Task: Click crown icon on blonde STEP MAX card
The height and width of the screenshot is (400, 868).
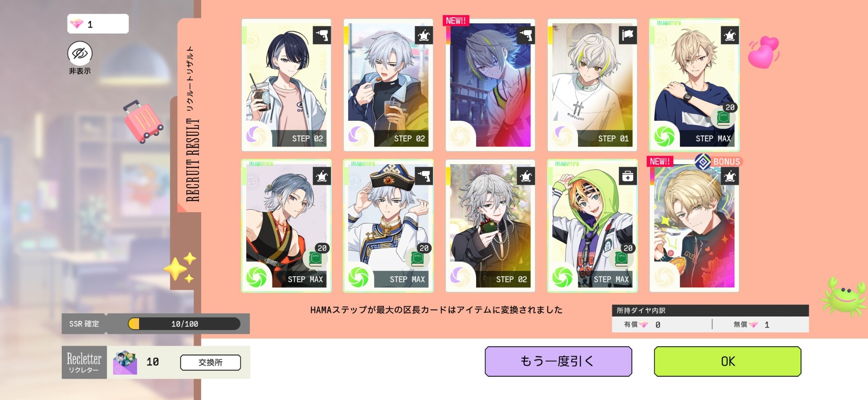Action: pyautogui.click(x=729, y=36)
